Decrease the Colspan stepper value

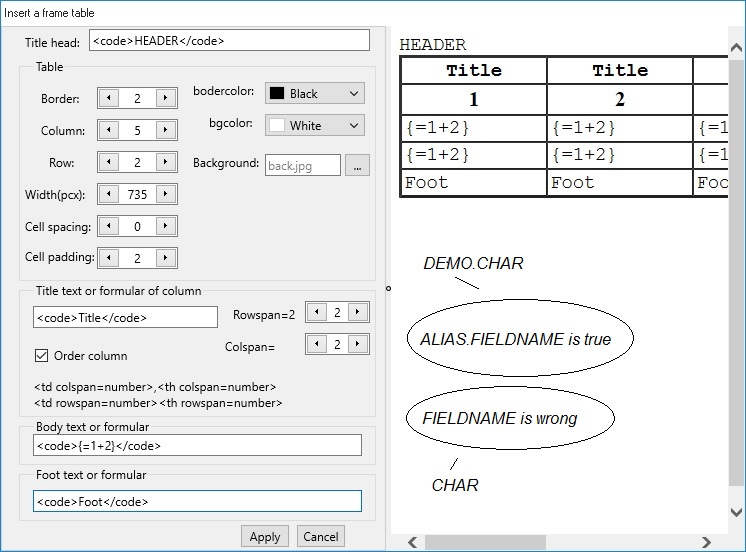tap(316, 344)
